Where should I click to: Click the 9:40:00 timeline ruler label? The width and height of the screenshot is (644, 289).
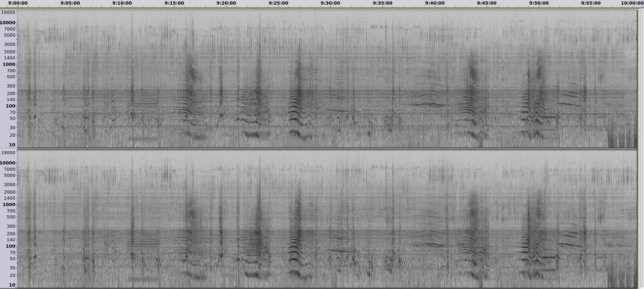coord(435,3)
